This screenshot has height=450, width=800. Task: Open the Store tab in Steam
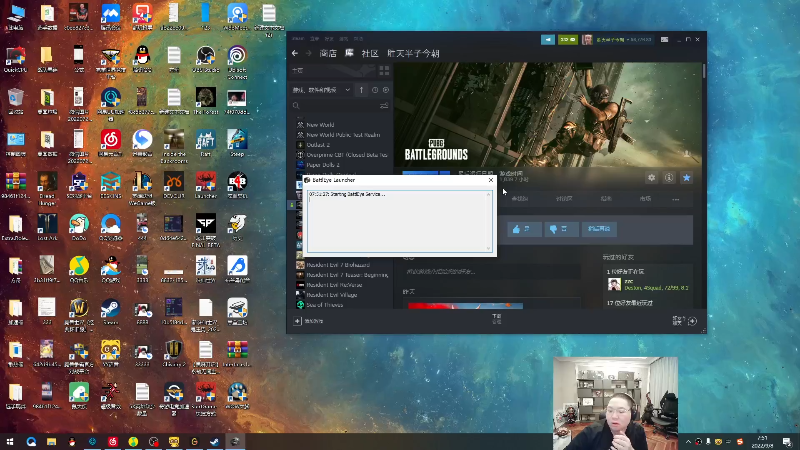327,53
